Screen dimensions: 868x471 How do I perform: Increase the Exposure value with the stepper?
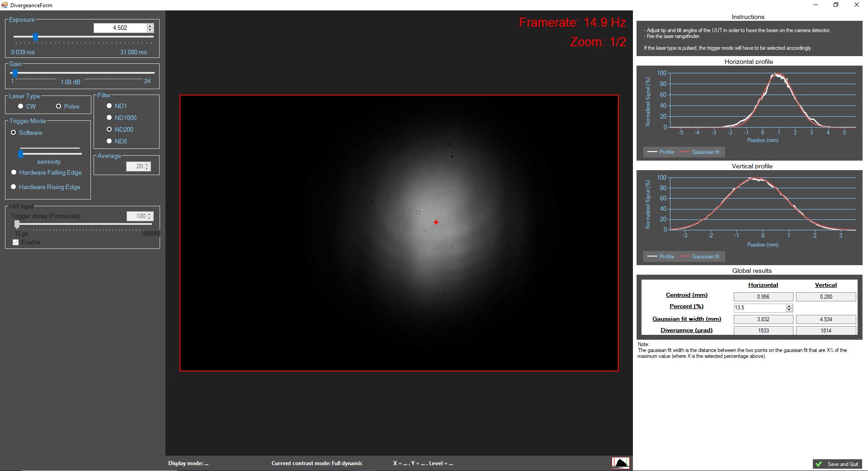[150, 25]
